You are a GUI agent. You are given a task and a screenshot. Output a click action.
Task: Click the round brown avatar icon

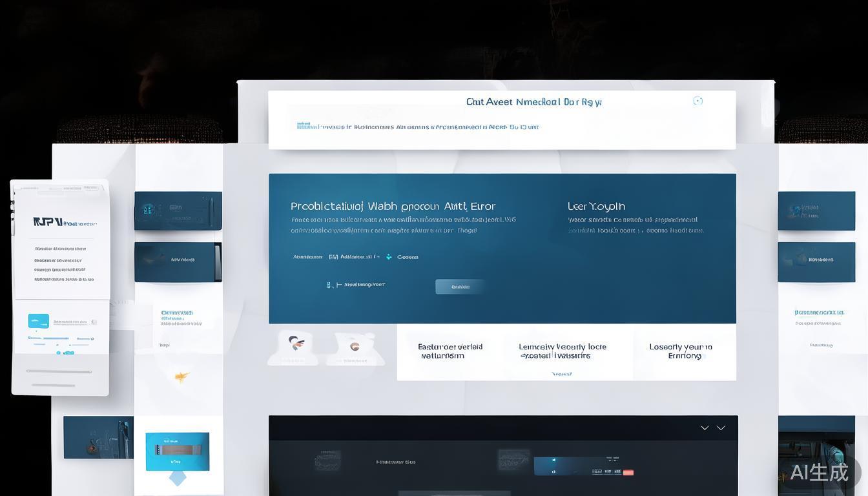point(354,346)
